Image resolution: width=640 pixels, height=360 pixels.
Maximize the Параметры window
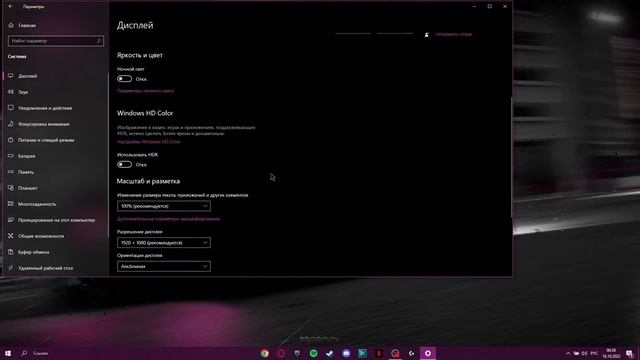click(489, 7)
